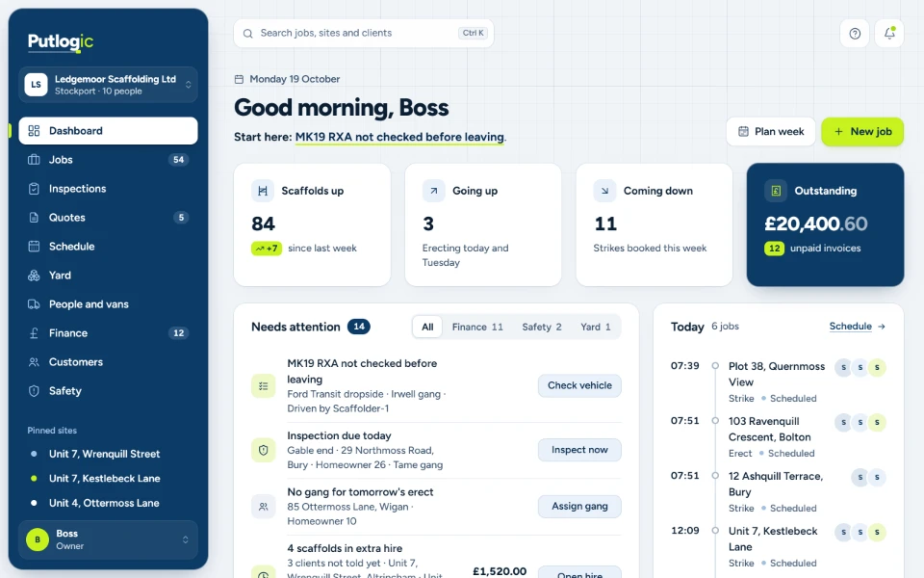924x578 pixels.
Task: Select the Yard 1 filter tab
Action: [595, 327]
